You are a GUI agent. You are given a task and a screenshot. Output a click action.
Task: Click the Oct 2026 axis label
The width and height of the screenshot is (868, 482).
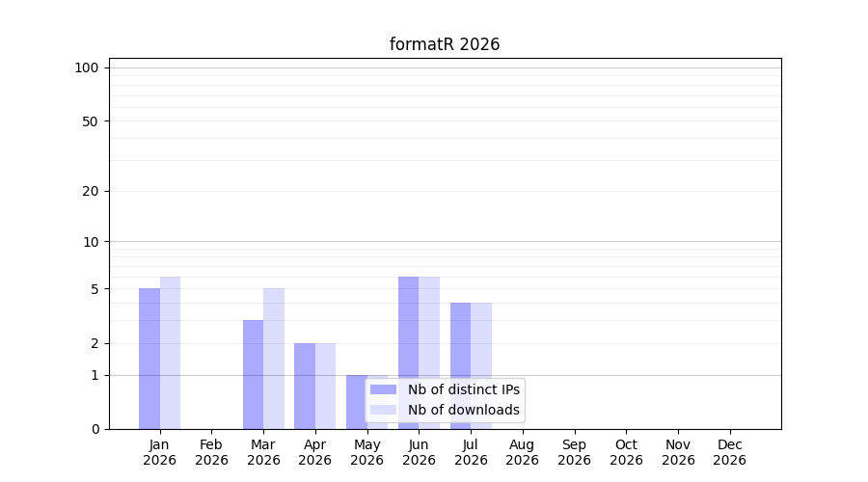(x=627, y=452)
